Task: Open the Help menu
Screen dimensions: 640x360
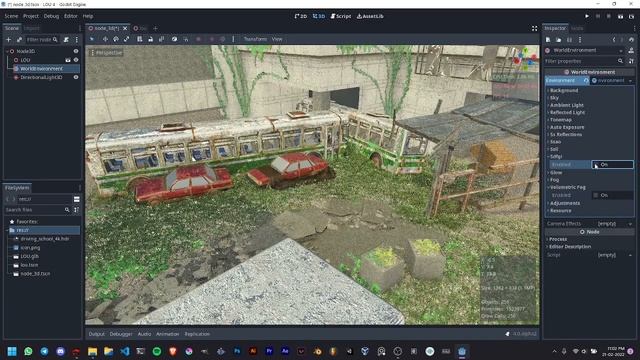Action: coord(88,16)
